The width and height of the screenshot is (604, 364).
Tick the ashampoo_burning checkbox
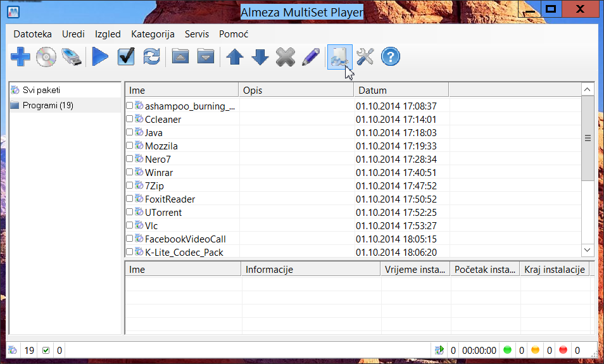coord(129,106)
